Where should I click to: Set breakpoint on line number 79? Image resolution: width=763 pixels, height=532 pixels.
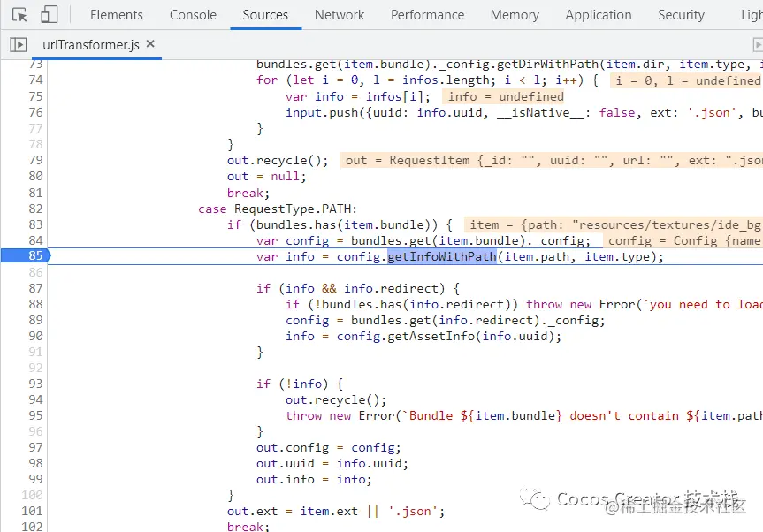pos(36,160)
